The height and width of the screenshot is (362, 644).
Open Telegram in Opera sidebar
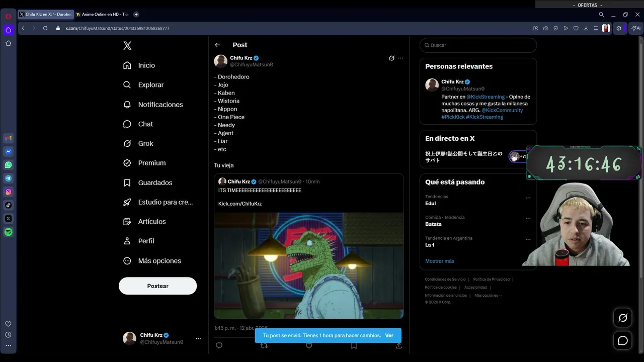(x=9, y=178)
